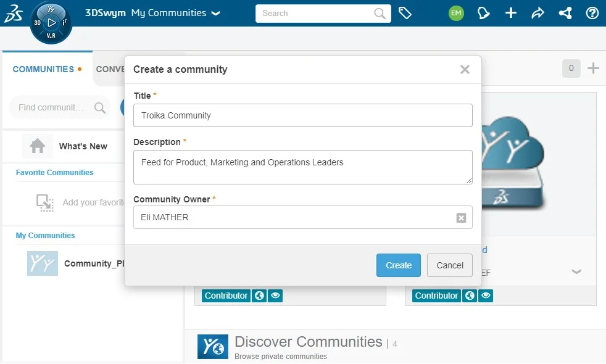Switch to the Communities tab
606x364 pixels.
click(x=43, y=69)
